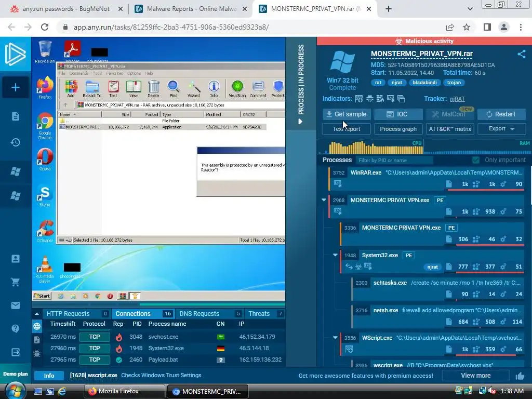Start a new task with plus icon
This screenshot has height=399, width=532.
point(15,87)
